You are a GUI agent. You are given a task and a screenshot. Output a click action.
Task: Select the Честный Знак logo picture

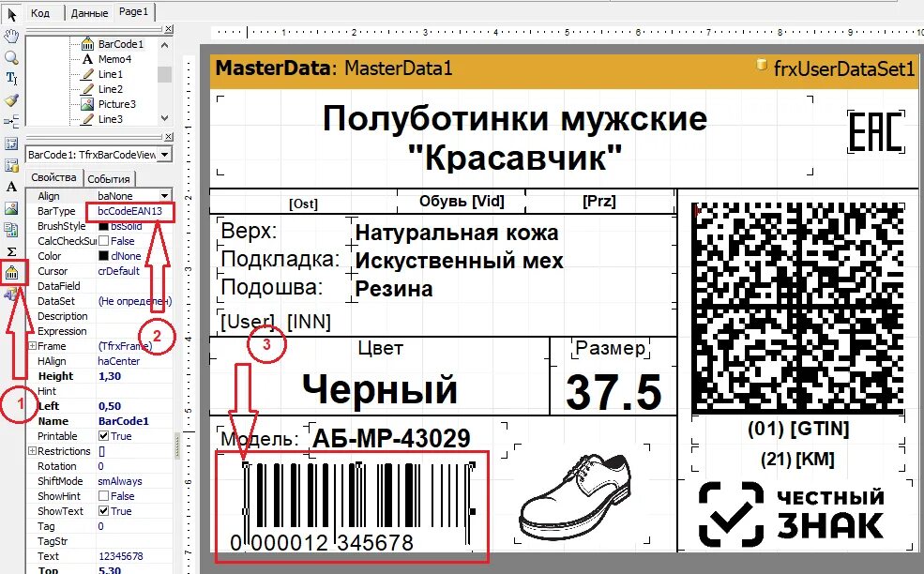(x=792, y=514)
